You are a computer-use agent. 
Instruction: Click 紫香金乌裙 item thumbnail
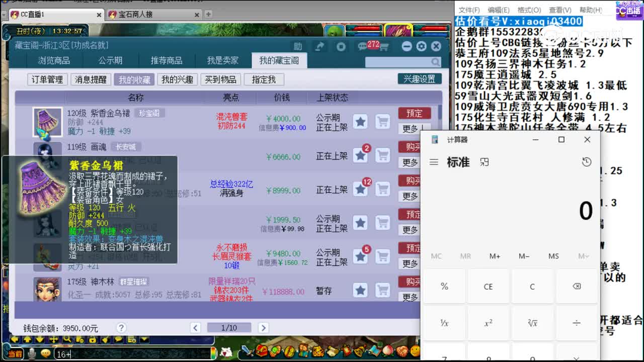click(x=47, y=122)
